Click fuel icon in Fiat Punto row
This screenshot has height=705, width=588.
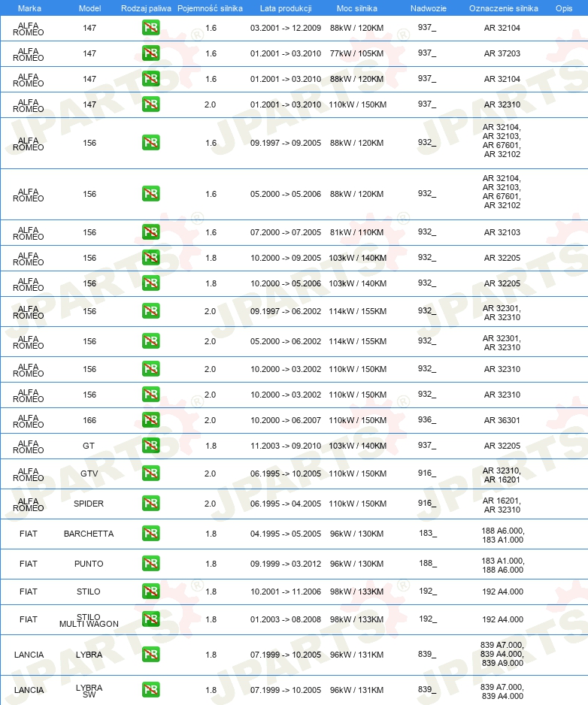click(x=150, y=564)
